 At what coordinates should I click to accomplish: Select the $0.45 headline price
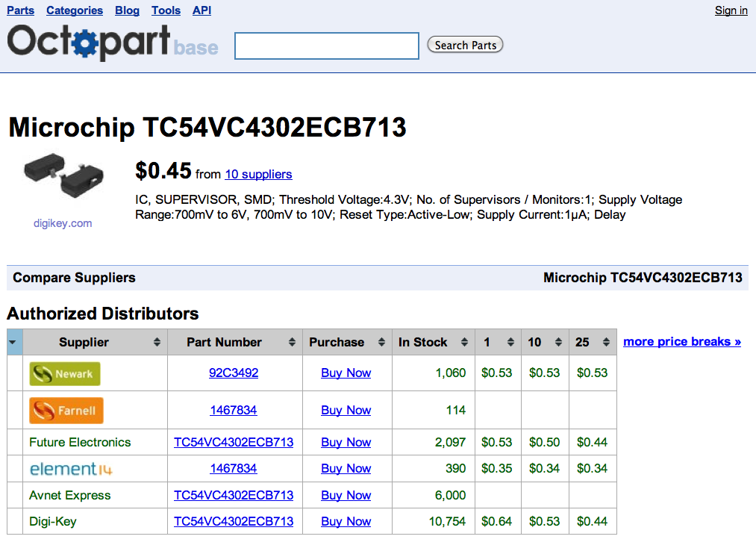click(163, 171)
